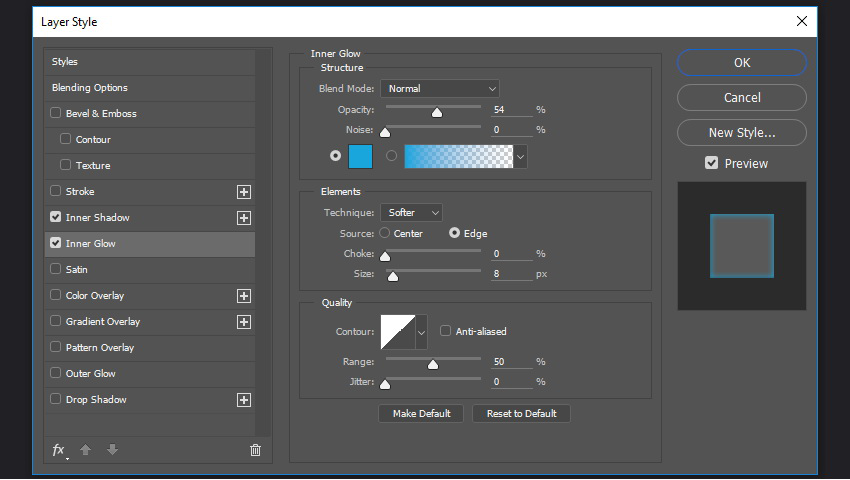Enable the Contour sub-effect checkbox
850x480 pixels.
pos(66,139)
